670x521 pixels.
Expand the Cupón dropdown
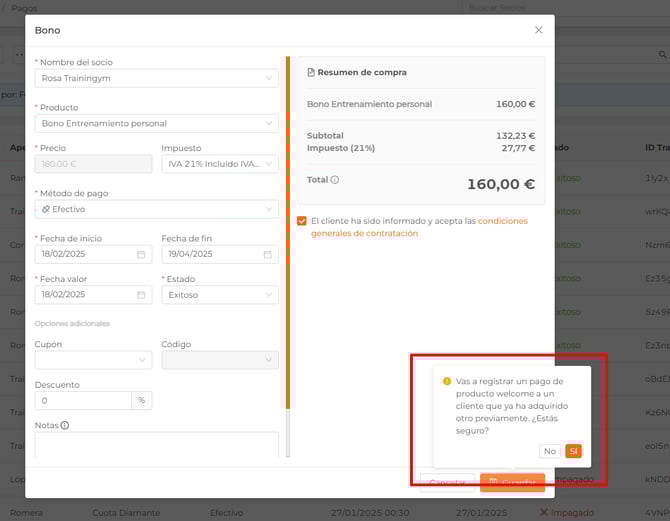tap(93, 360)
